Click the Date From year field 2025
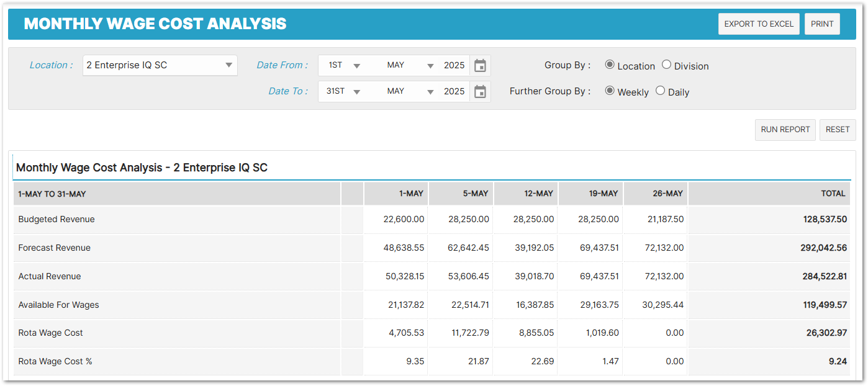This screenshot has width=868, height=386. pyautogui.click(x=454, y=66)
